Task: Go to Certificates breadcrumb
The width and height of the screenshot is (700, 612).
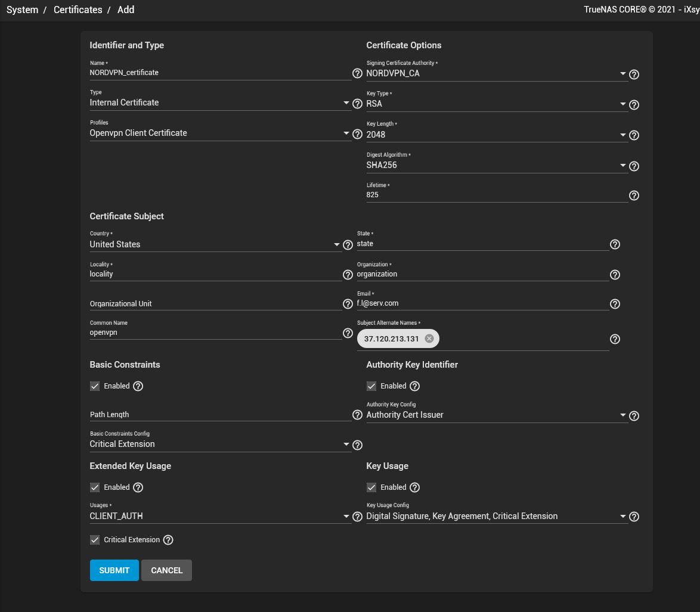Action: click(x=78, y=10)
